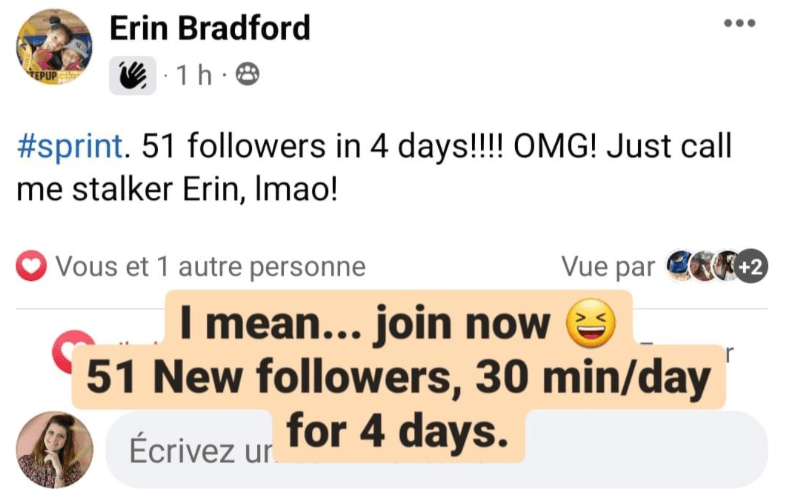Click the laughing emoji on the sticker
802x500 pixels.
coord(585,323)
